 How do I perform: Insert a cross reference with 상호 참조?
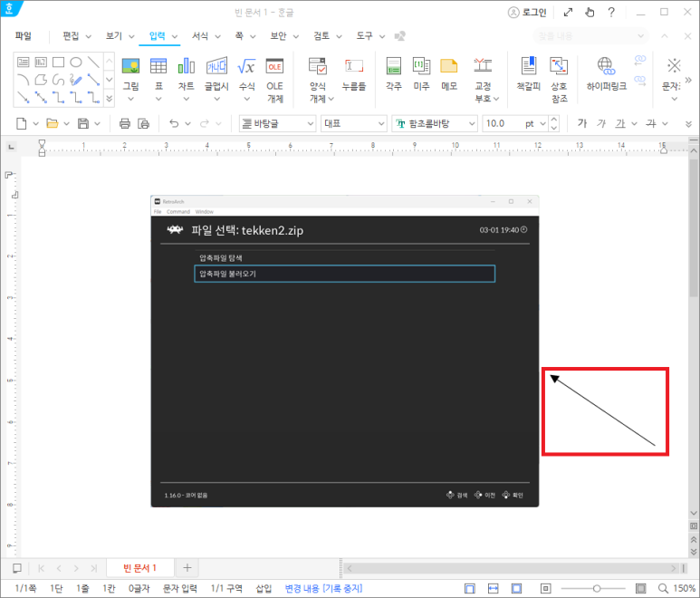[559, 66]
